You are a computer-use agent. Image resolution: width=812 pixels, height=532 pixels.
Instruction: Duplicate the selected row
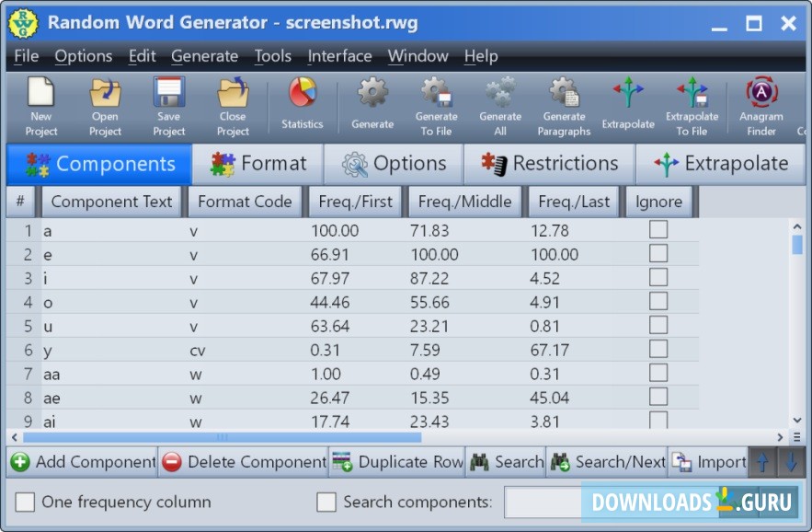[396, 461]
